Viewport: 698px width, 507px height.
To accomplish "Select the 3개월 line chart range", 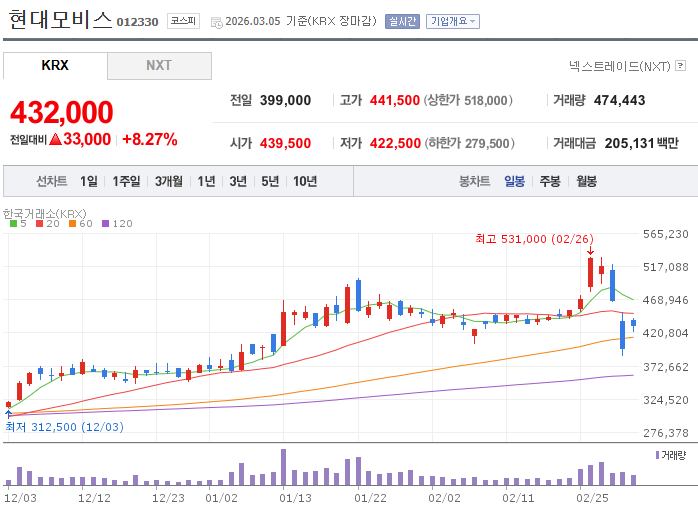I will tap(169, 181).
